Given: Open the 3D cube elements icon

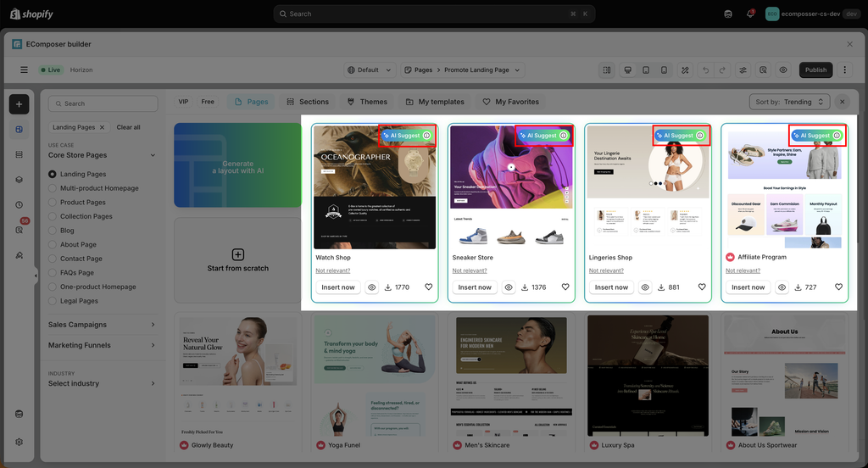Looking at the screenshot, I should pos(19,180).
